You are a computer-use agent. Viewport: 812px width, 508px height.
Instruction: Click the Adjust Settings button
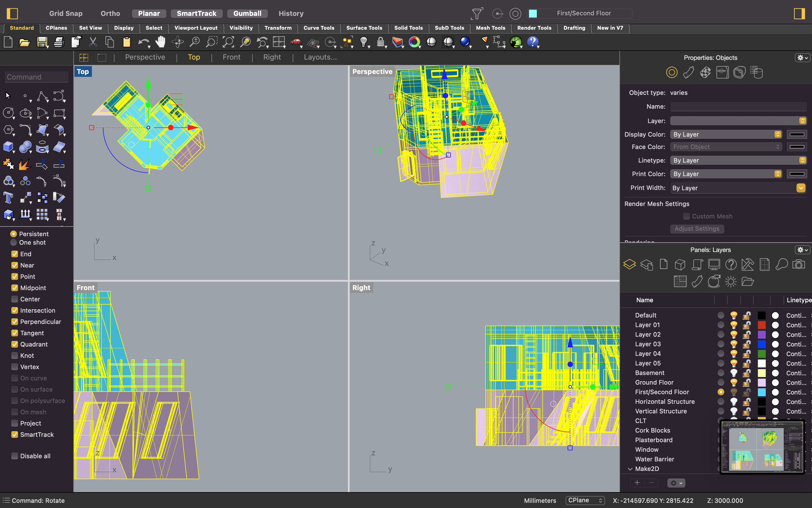pyautogui.click(x=697, y=228)
